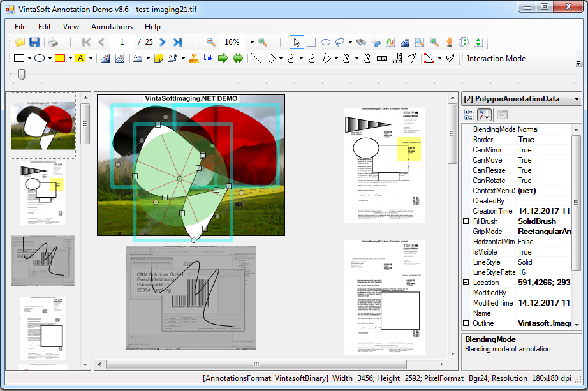Image resolution: width=588 pixels, height=391 pixels.
Task: Add a yellow text highlight annotation
Action: 80,58
